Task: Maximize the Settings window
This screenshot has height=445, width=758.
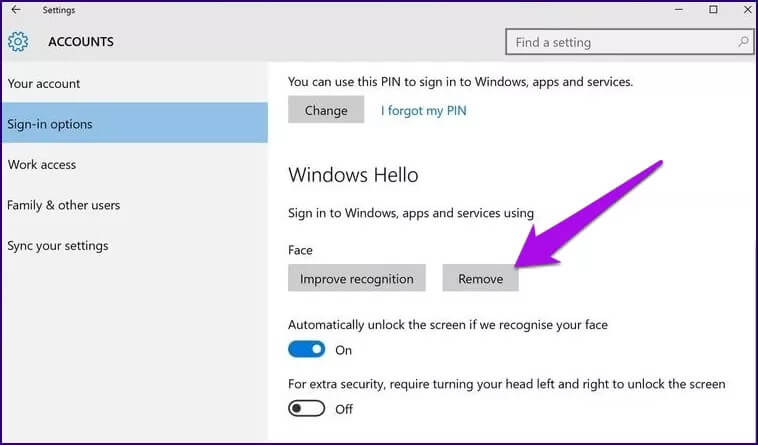Action: [713, 10]
